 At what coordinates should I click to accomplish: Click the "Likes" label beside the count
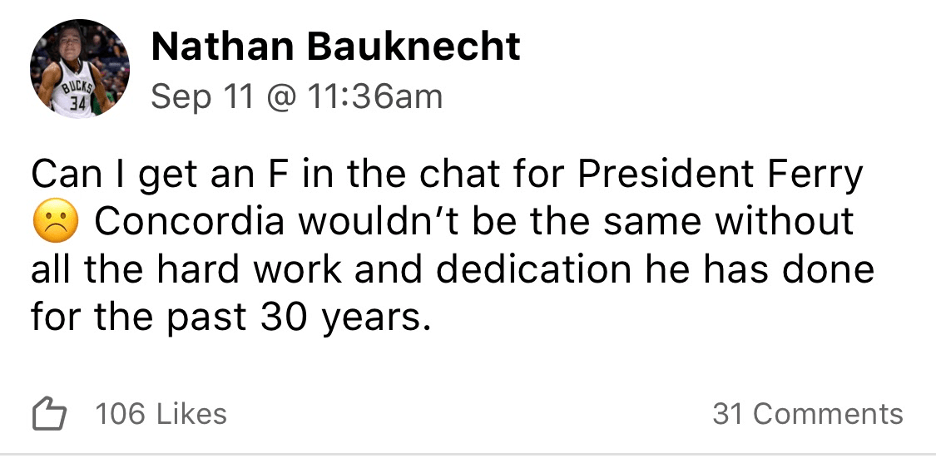coord(190,414)
